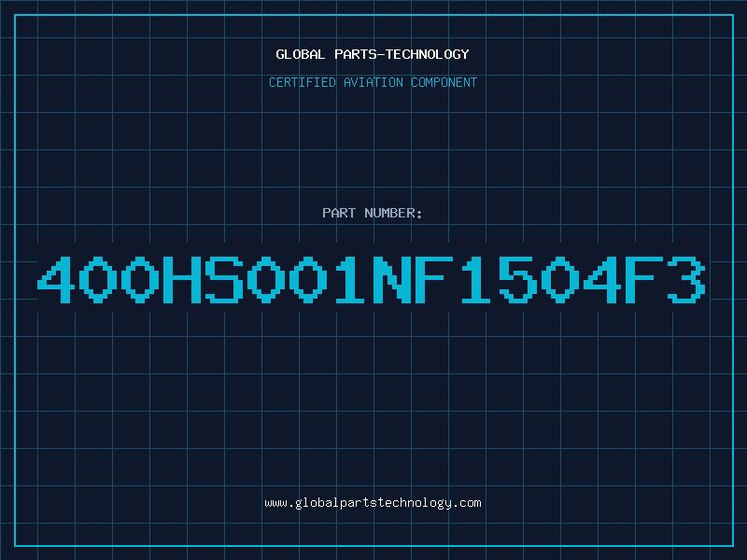Click the digit 5 in the part number
This screenshot has height=560, width=747.
pyautogui.click(x=518, y=279)
